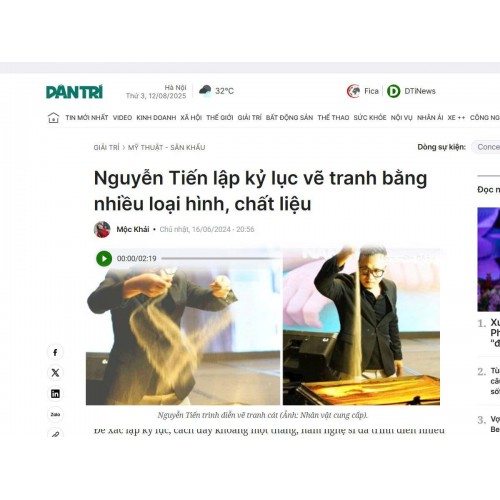Screen dimensions: 500x500
Task: Open the GIẢI TRÍ menu item
Action: 250,118
